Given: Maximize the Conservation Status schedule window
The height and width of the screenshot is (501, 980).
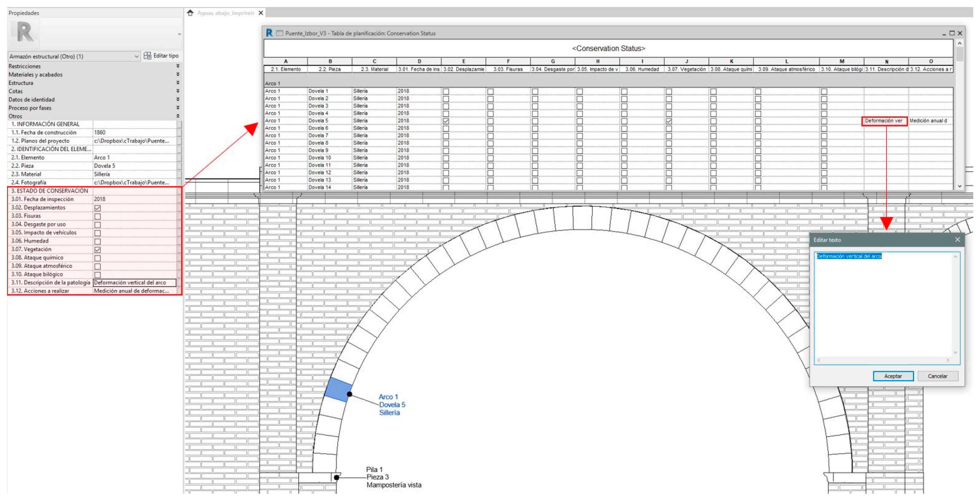Looking at the screenshot, I should click(x=952, y=34).
